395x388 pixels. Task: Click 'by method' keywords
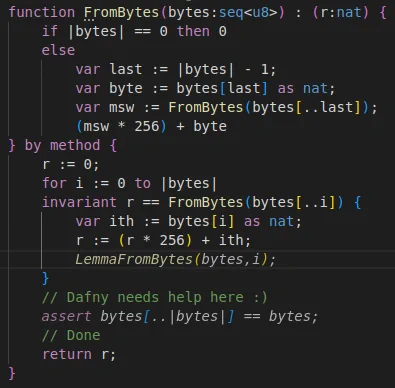(x=62, y=145)
